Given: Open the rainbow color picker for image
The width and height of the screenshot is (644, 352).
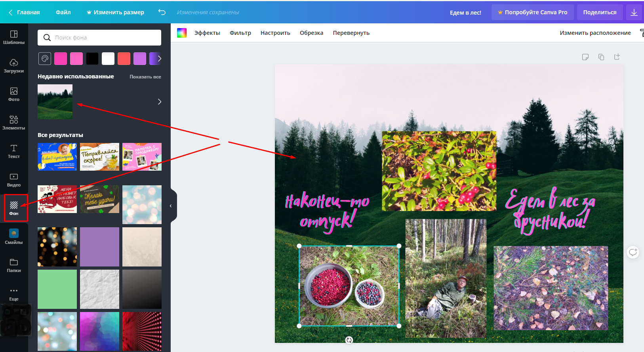Looking at the screenshot, I should (x=182, y=33).
